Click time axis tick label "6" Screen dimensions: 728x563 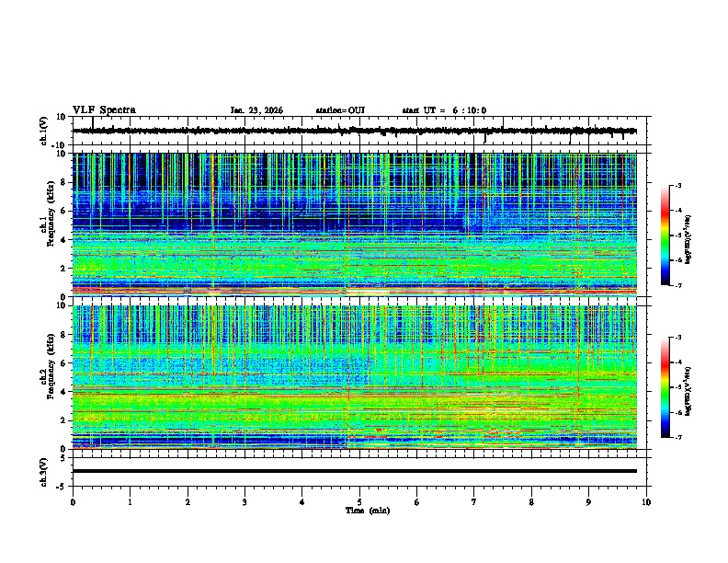click(416, 502)
